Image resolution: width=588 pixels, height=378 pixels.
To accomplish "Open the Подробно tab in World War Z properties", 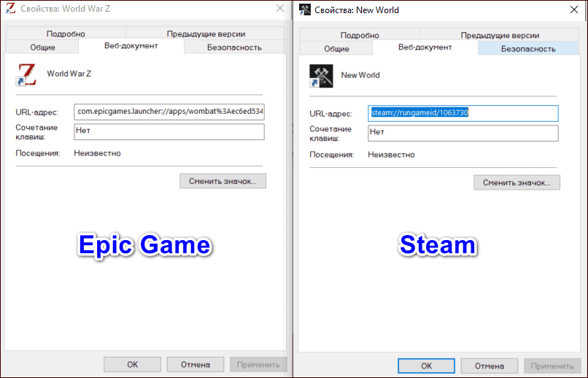I will click(x=66, y=34).
